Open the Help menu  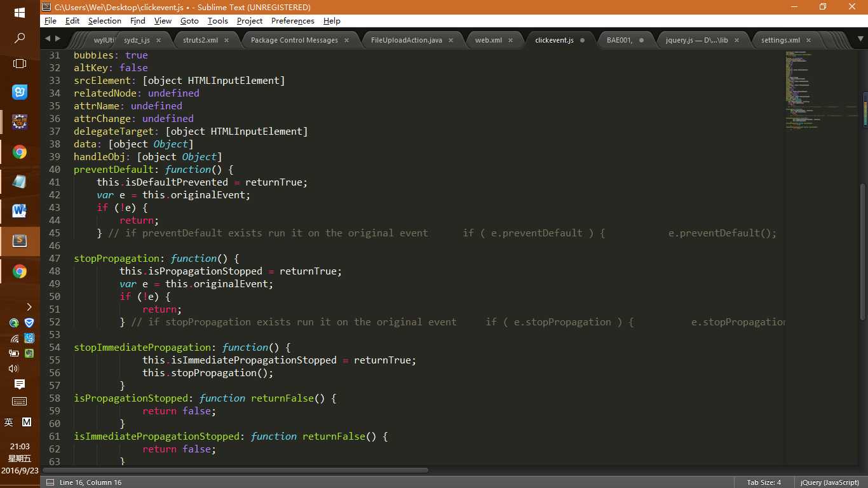coord(332,20)
